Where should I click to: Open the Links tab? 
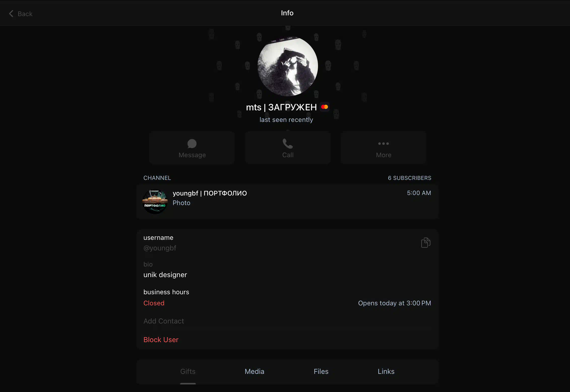(x=386, y=371)
